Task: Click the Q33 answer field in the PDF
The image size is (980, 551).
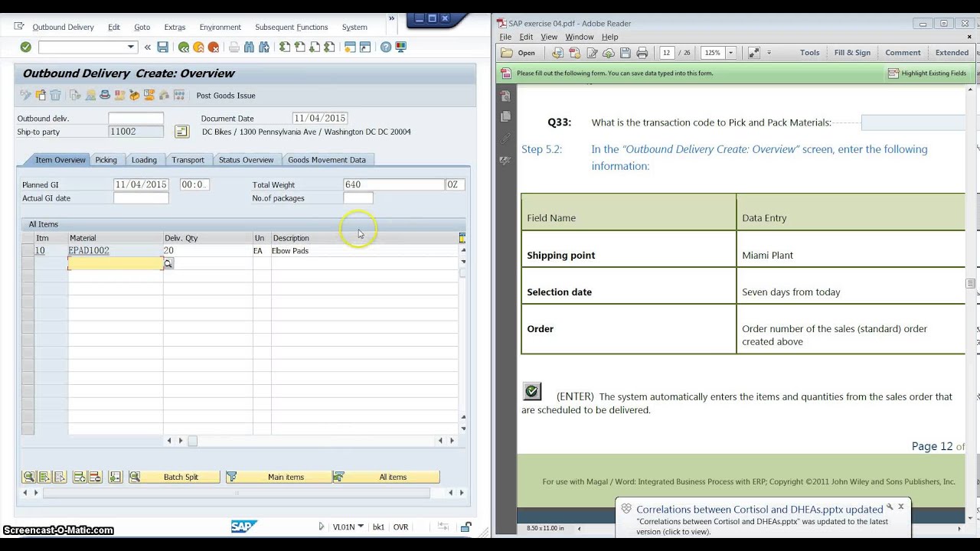Action: tap(913, 122)
